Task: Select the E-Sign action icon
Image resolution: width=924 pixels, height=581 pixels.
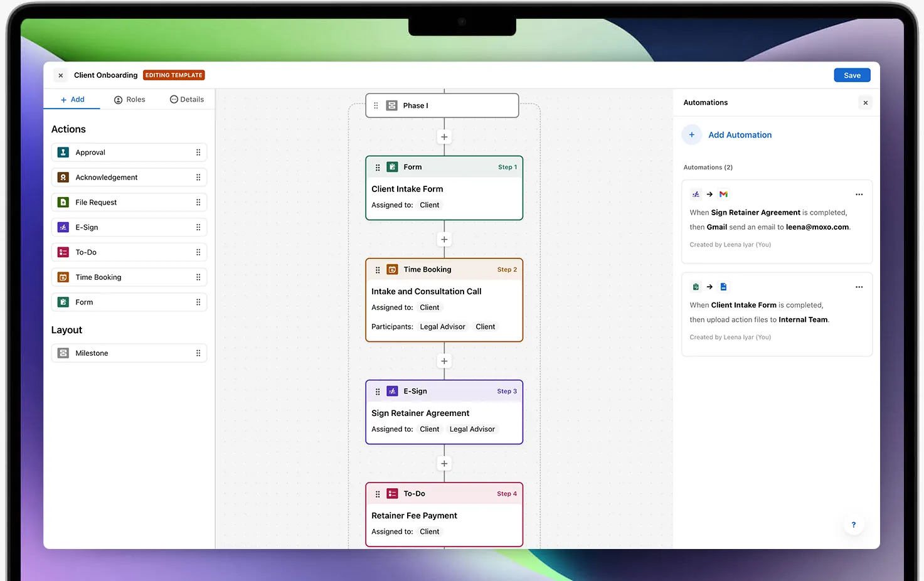Action: point(63,227)
